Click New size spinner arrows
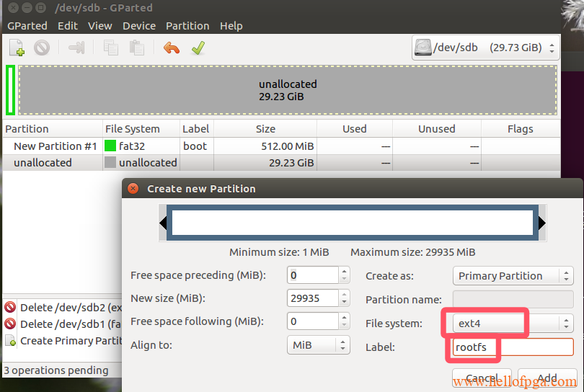Image resolution: width=584 pixels, height=392 pixels. [x=344, y=298]
